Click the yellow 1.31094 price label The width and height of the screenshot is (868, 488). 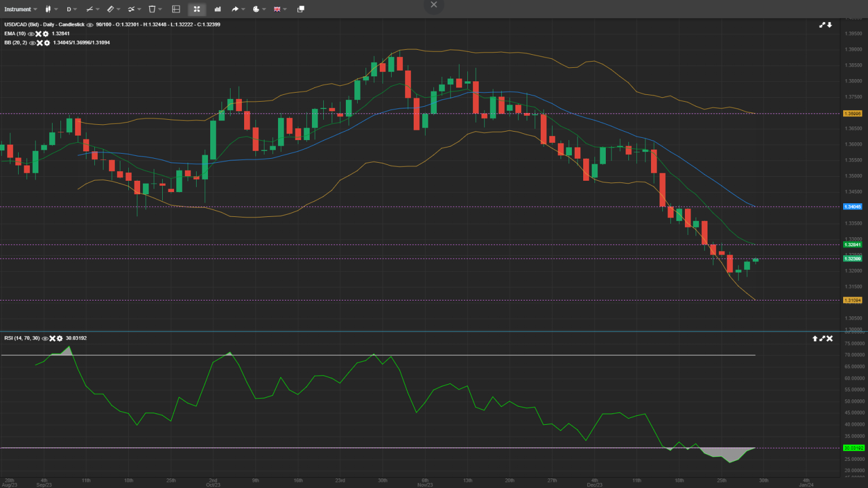point(853,300)
